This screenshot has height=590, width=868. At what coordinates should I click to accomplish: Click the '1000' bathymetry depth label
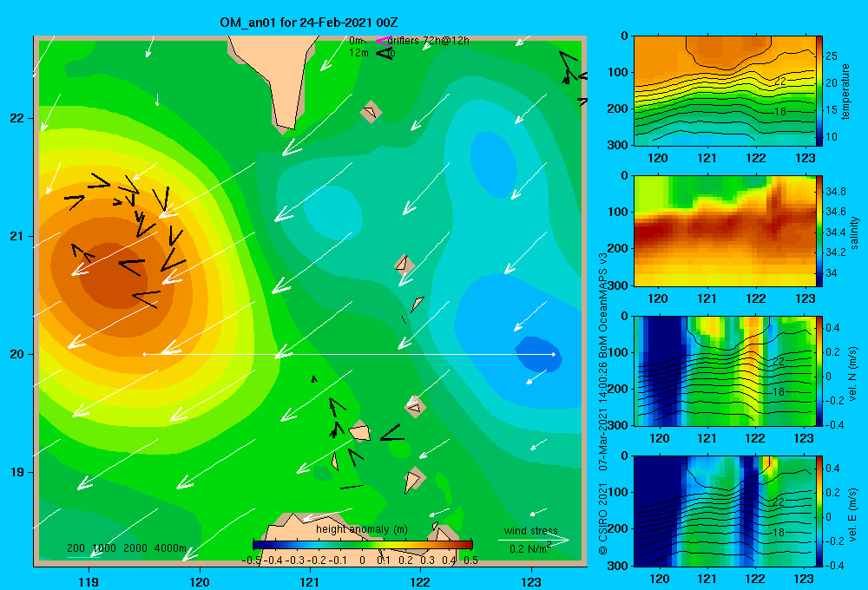[x=104, y=548]
